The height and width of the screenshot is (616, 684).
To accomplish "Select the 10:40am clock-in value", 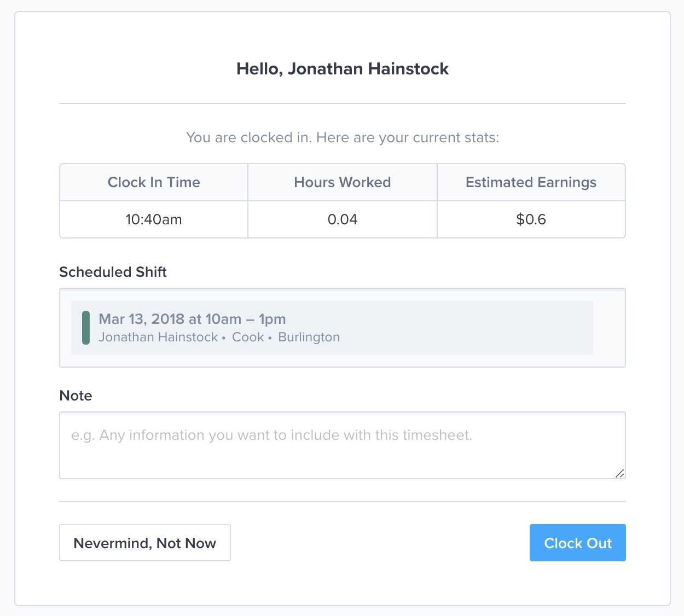I will coord(154,219).
